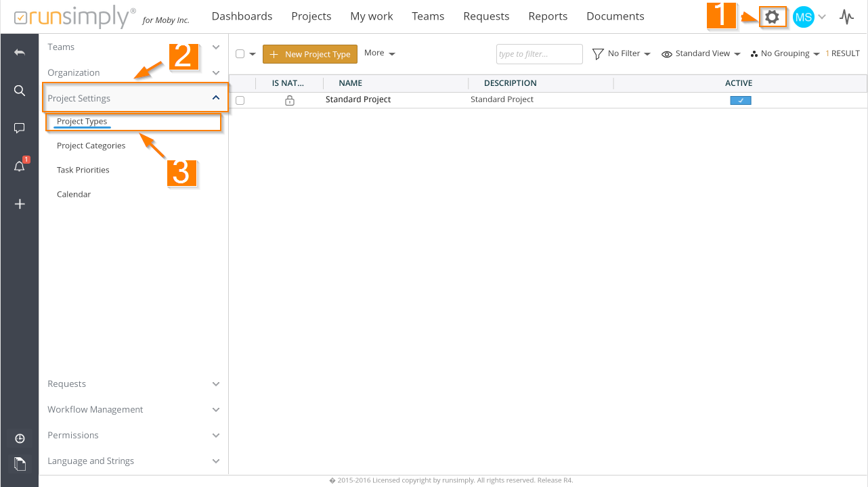The image size is (868, 487).
Task: Open the recent history clock icon
Action: coord(20,439)
